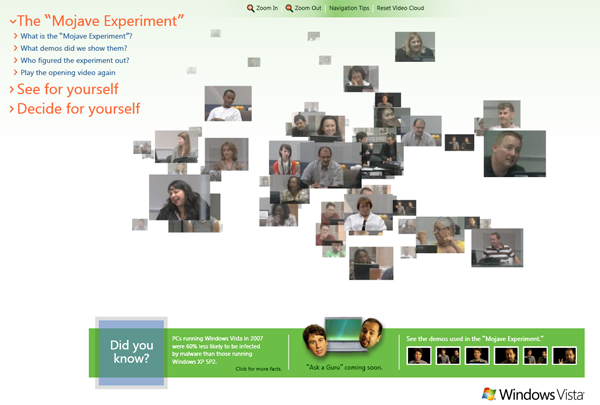Play video of laughing woman with dark hair
The width and height of the screenshot is (600, 405).
[x=179, y=197]
